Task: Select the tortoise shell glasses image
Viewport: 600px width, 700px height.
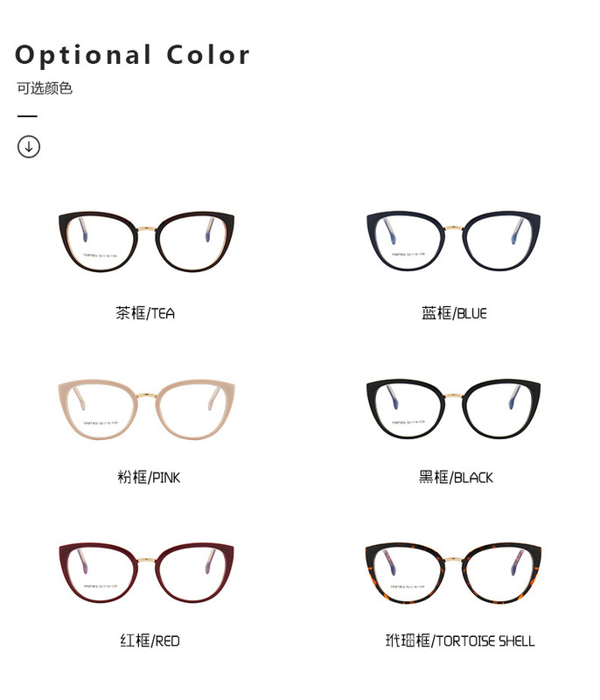Action: click(x=453, y=573)
